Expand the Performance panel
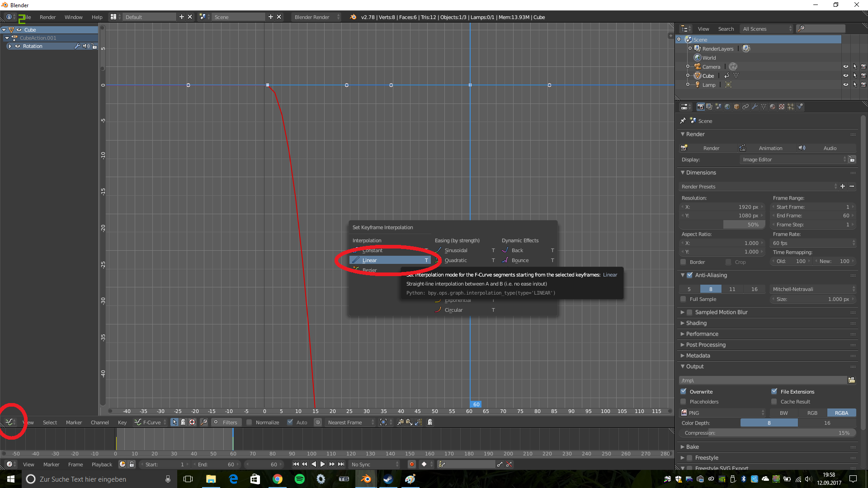Screen dimensions: 868x488 click(x=702, y=334)
